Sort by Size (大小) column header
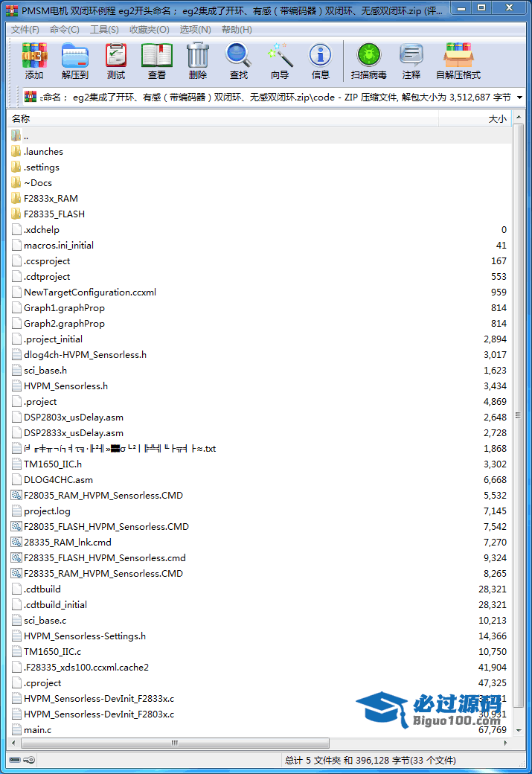This screenshot has width=532, height=774. 475,118
